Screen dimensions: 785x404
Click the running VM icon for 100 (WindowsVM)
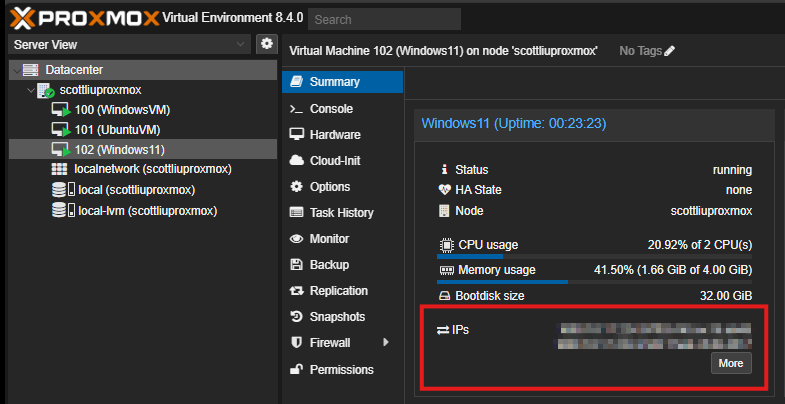pyautogui.click(x=61, y=110)
